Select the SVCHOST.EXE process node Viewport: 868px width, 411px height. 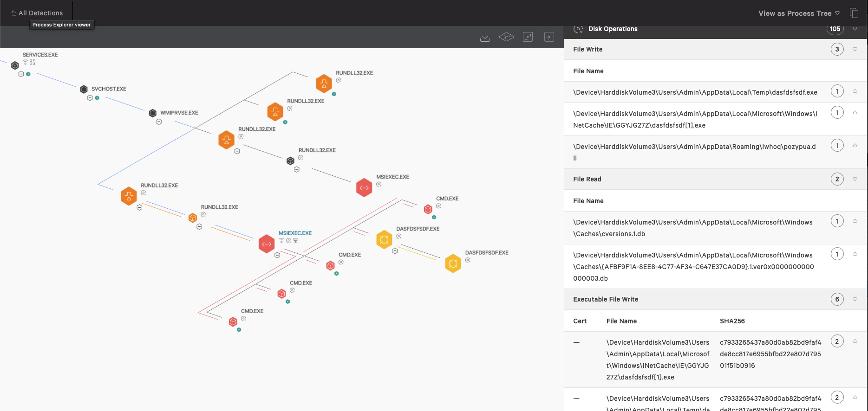coord(84,89)
